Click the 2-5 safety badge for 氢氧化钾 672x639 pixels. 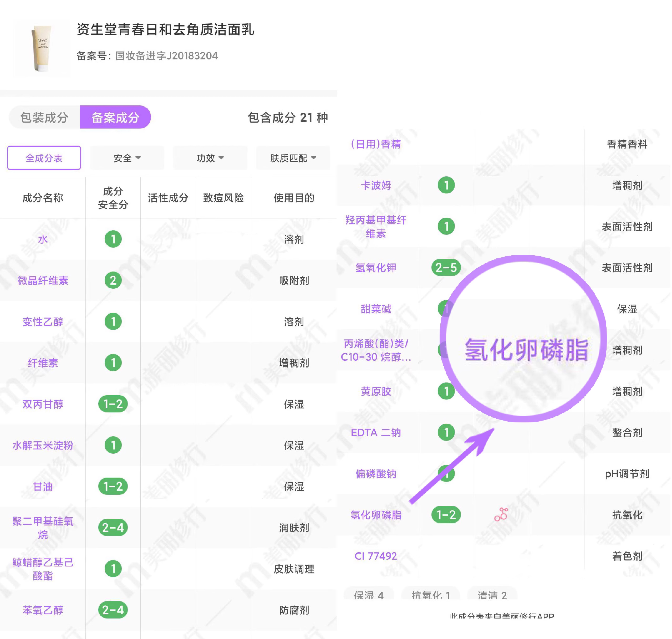pos(446,268)
